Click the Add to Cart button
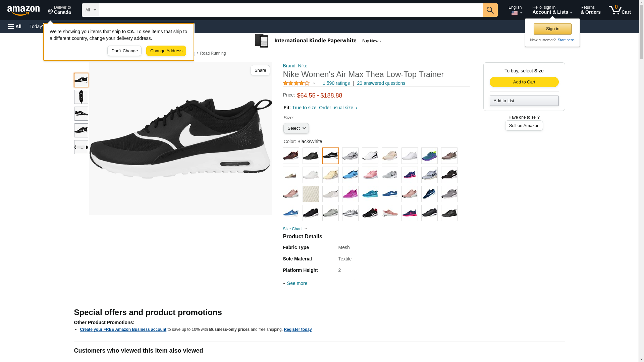Viewport: 644px width, 362px height. [524, 82]
